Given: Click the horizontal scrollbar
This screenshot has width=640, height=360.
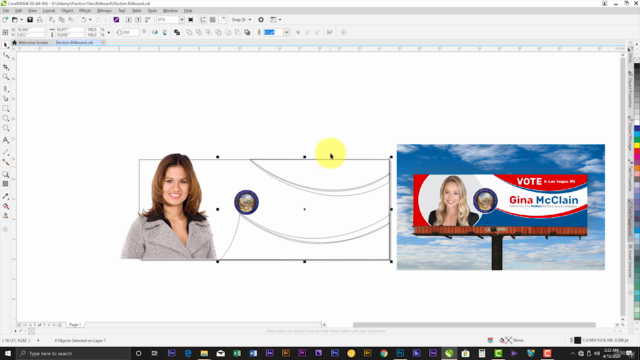Looking at the screenshot, I should 473,325.
